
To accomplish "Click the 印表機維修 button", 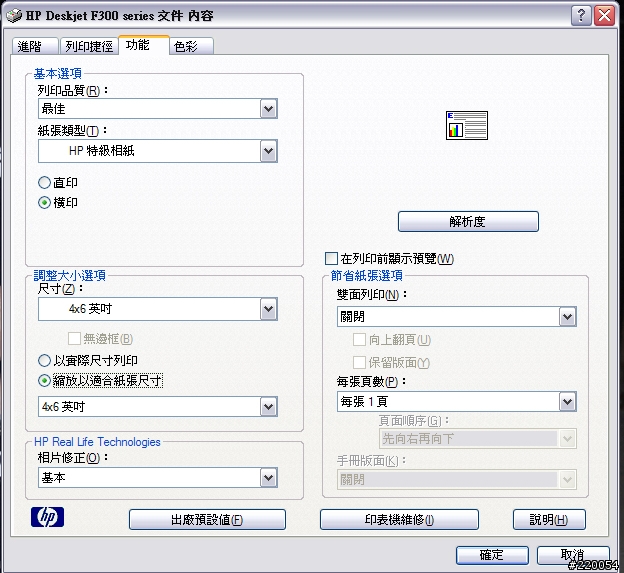I will [399, 519].
